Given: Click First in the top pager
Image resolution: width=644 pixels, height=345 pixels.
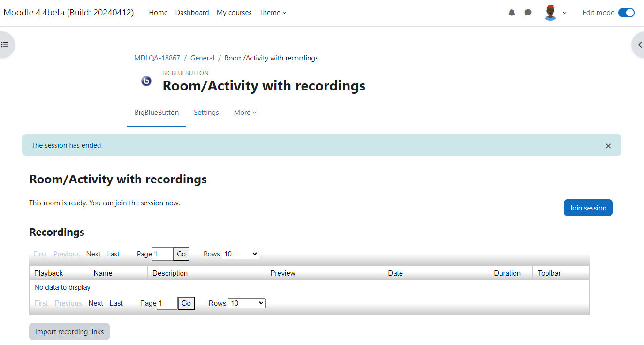Looking at the screenshot, I should pos(40,254).
